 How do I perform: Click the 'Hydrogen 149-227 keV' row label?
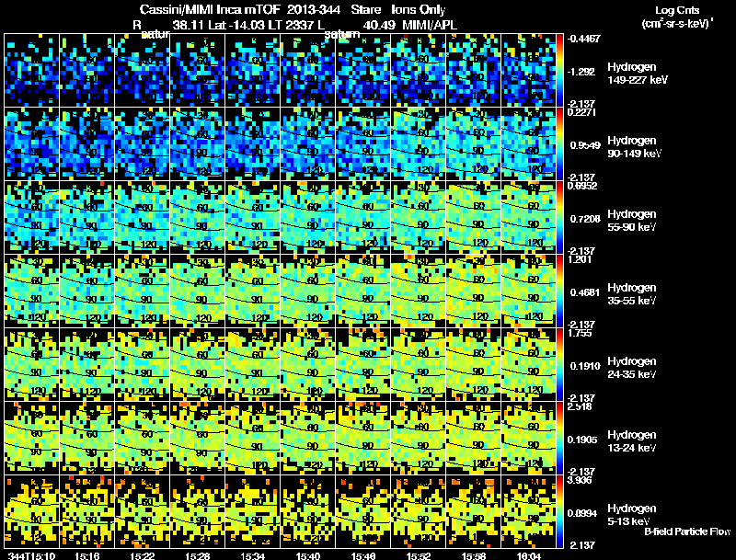637,74
